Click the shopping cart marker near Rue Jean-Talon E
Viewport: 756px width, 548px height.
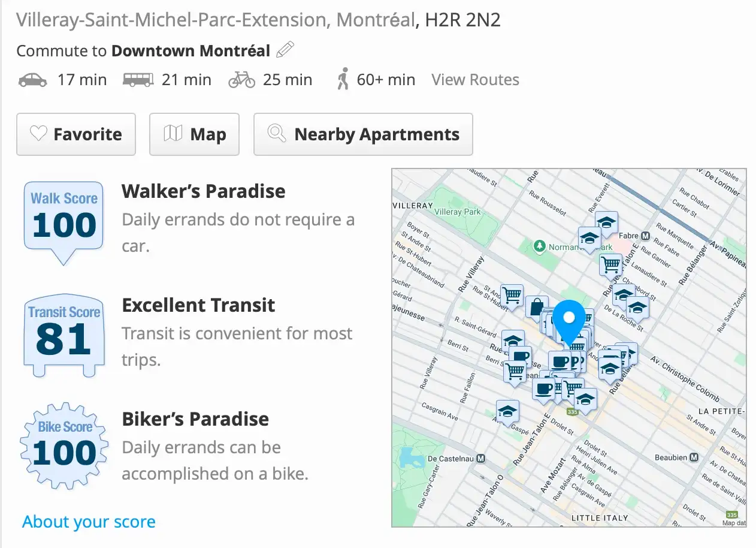click(x=610, y=265)
